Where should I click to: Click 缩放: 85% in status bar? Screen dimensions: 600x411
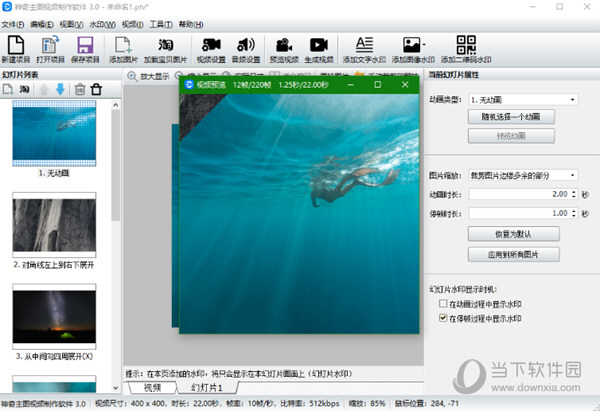click(367, 403)
